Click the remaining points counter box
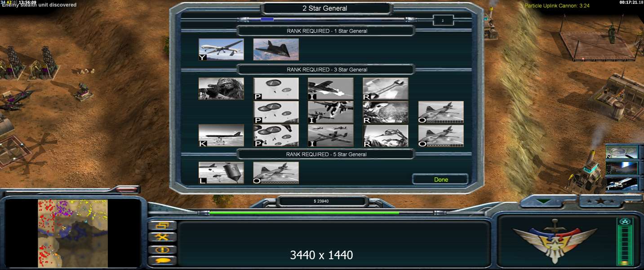 (443, 20)
